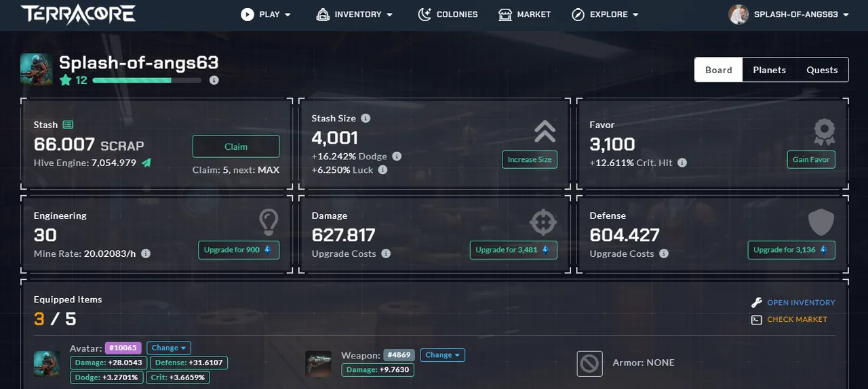Show Mine Rate info icon
The image size is (868, 389).
click(146, 253)
